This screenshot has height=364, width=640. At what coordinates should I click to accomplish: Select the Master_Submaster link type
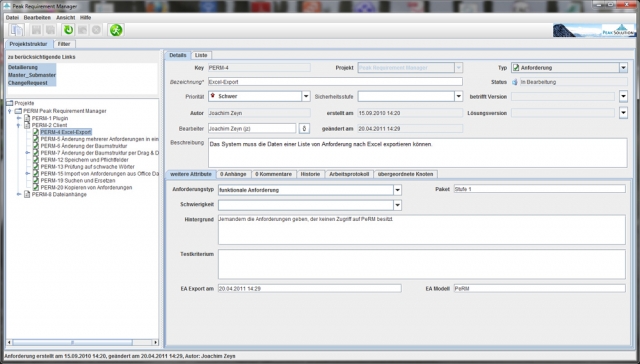click(32, 75)
